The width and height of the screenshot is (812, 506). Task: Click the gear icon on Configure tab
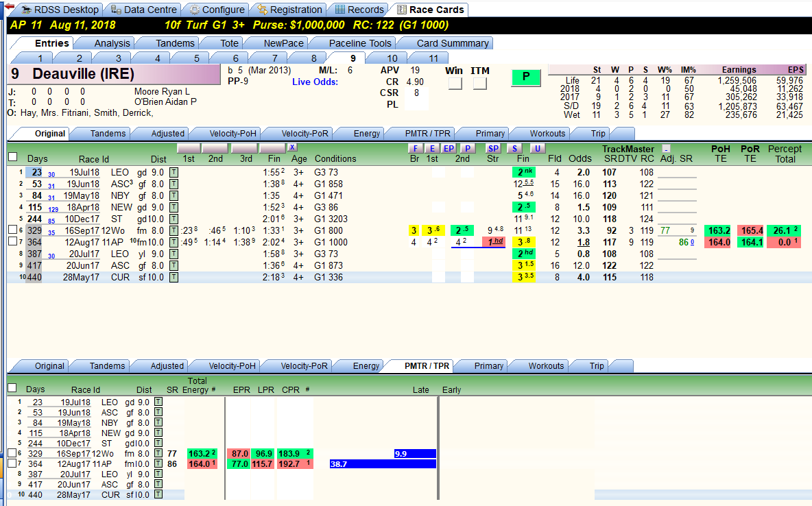[x=194, y=10]
